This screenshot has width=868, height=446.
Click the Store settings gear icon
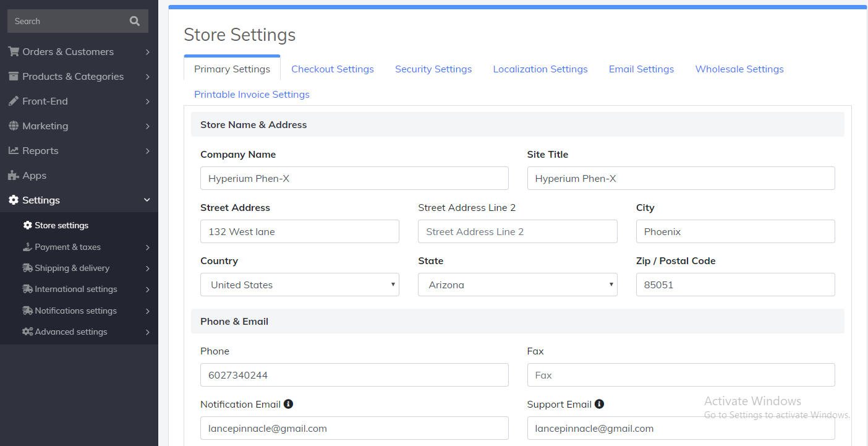pyautogui.click(x=27, y=225)
